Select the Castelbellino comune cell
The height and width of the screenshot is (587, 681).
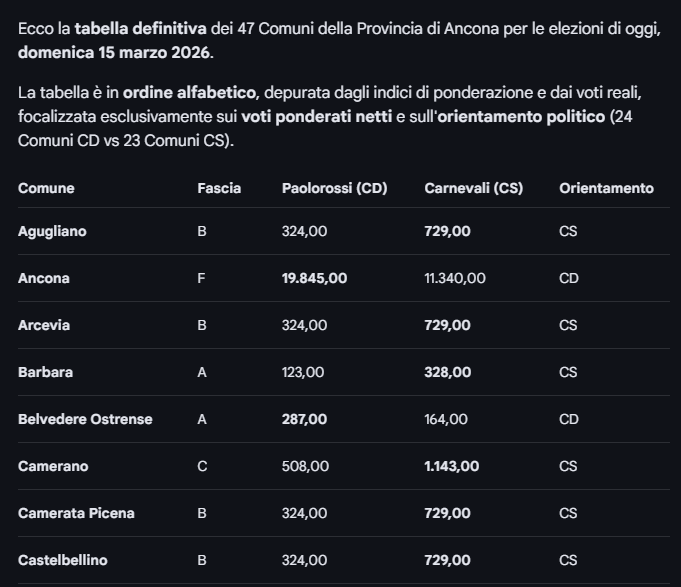(x=62, y=560)
